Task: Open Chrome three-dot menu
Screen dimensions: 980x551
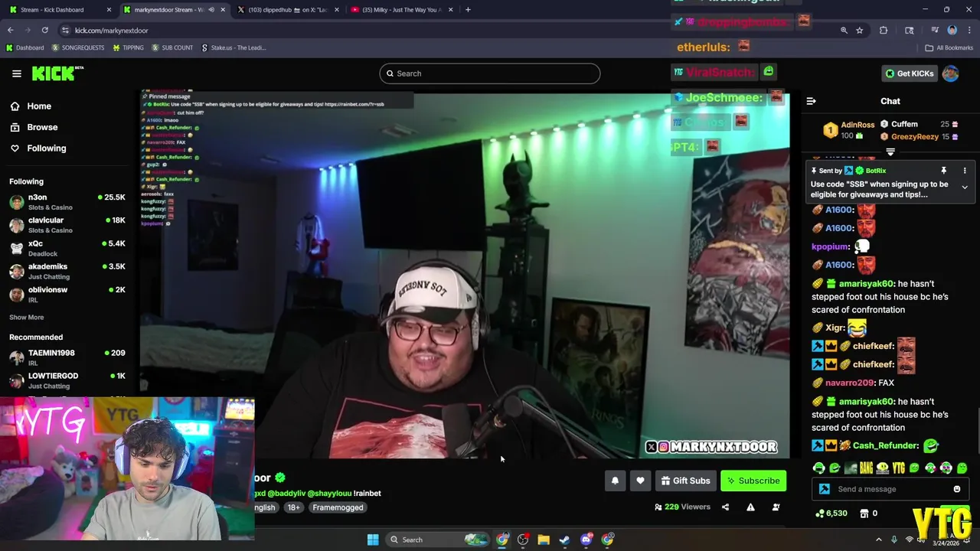Action: coord(969,30)
